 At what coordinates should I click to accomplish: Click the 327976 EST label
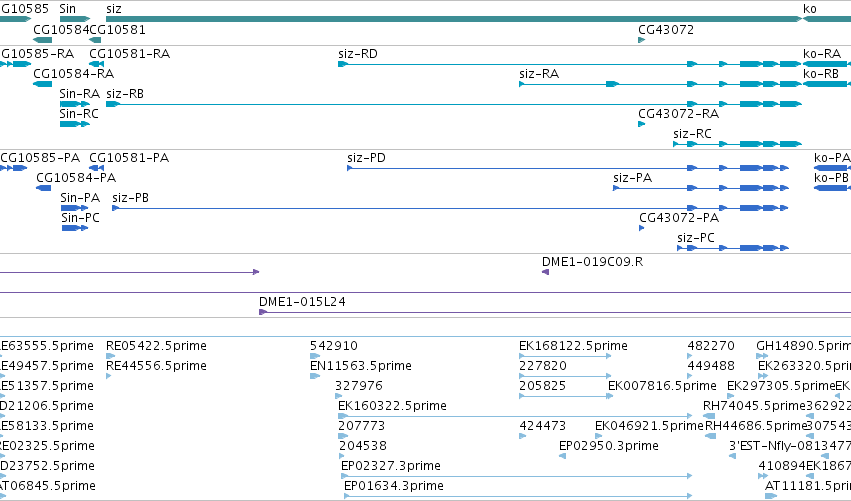[359, 386]
